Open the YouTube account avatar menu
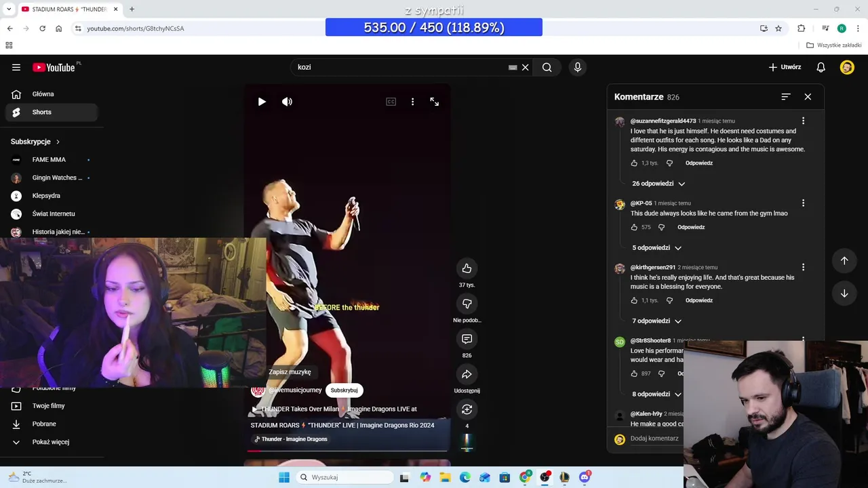 click(x=847, y=67)
